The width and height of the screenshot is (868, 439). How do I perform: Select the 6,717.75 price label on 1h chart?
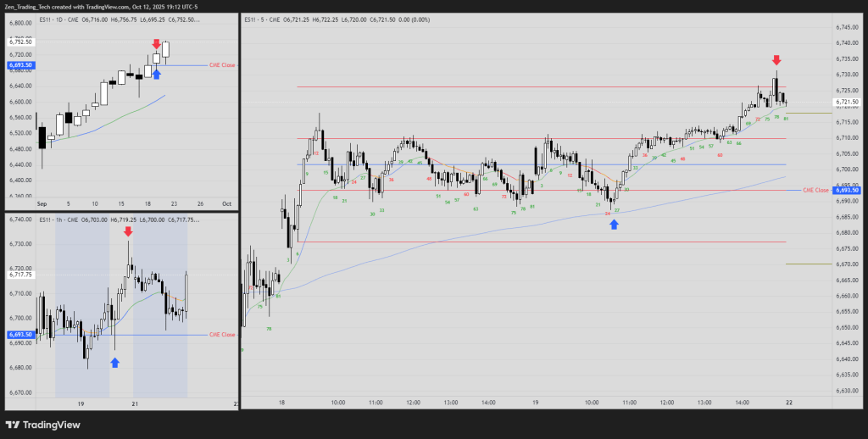click(x=20, y=275)
